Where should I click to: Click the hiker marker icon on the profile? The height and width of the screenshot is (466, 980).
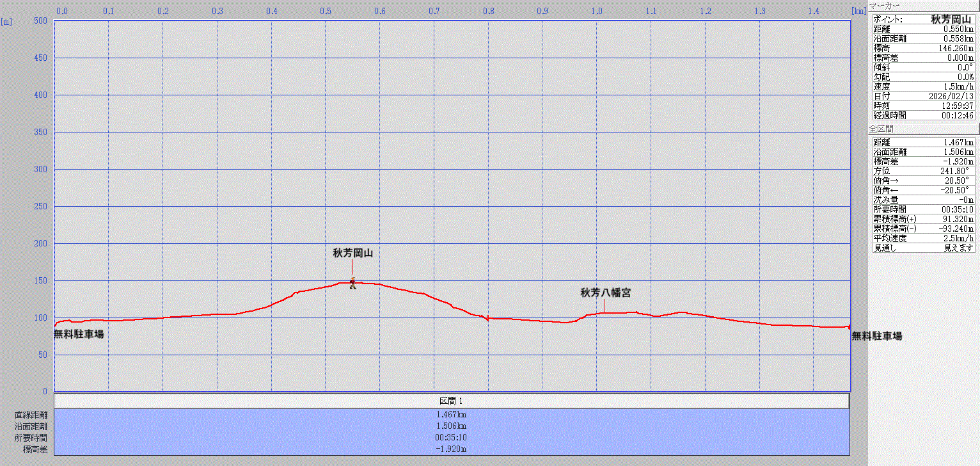[352, 284]
